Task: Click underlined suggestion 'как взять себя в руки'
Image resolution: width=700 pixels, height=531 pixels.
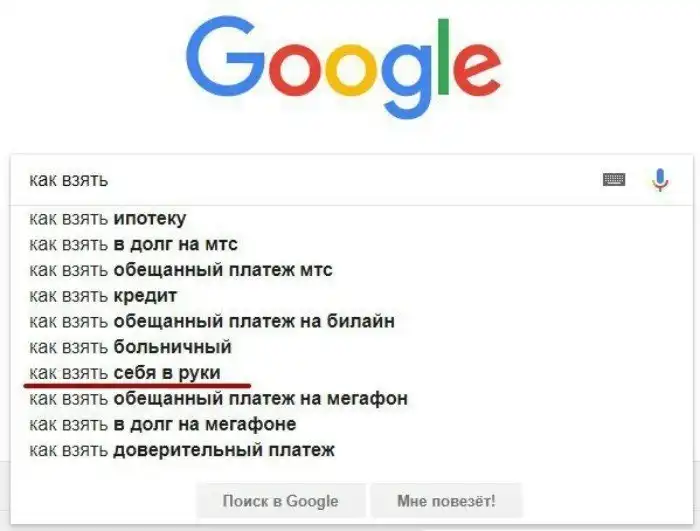Action: (x=125, y=373)
